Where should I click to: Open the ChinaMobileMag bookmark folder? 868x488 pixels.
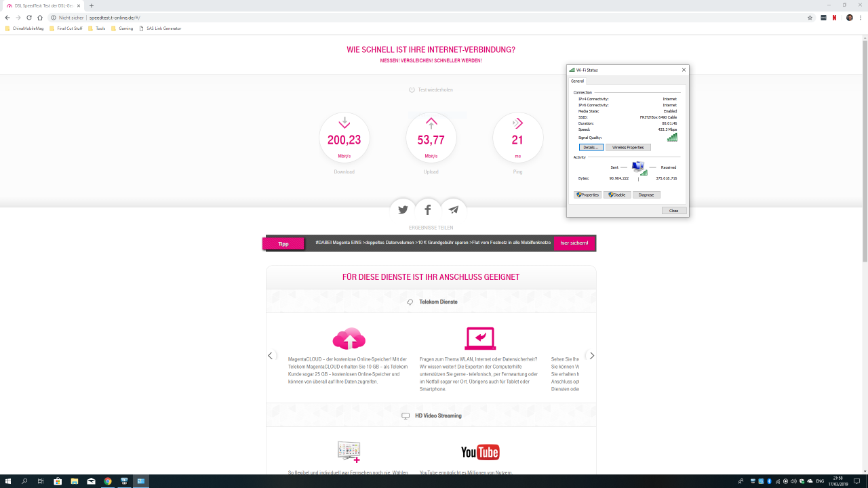tap(24, 28)
